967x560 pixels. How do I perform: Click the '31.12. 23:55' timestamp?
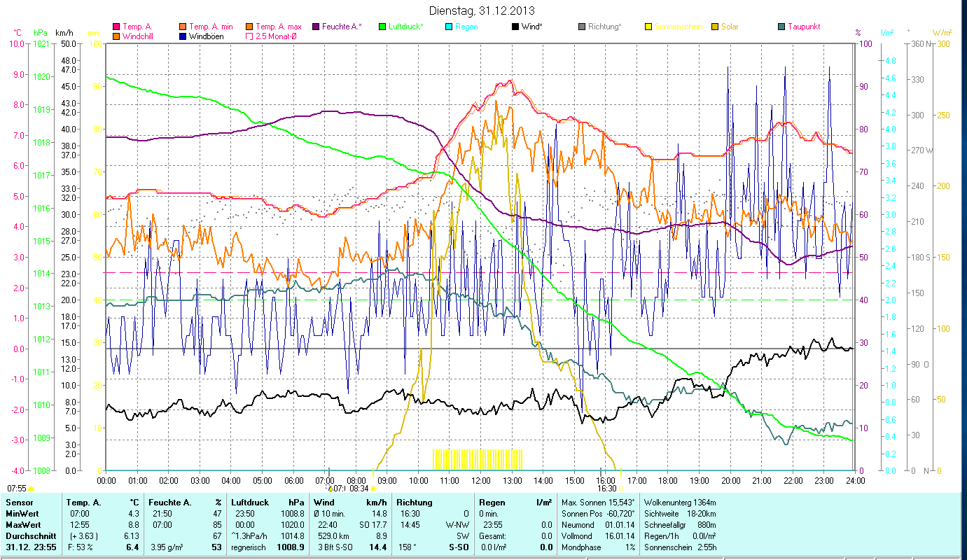(32, 547)
